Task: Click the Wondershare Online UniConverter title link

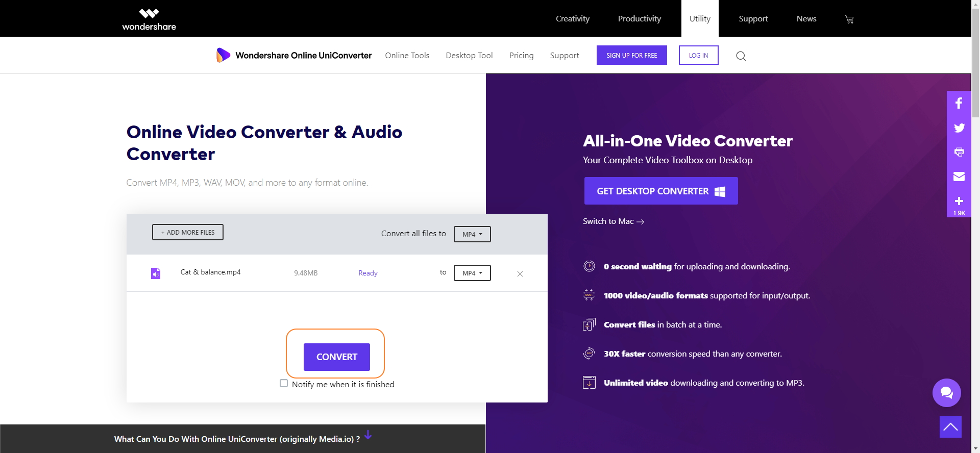Action: pos(304,55)
